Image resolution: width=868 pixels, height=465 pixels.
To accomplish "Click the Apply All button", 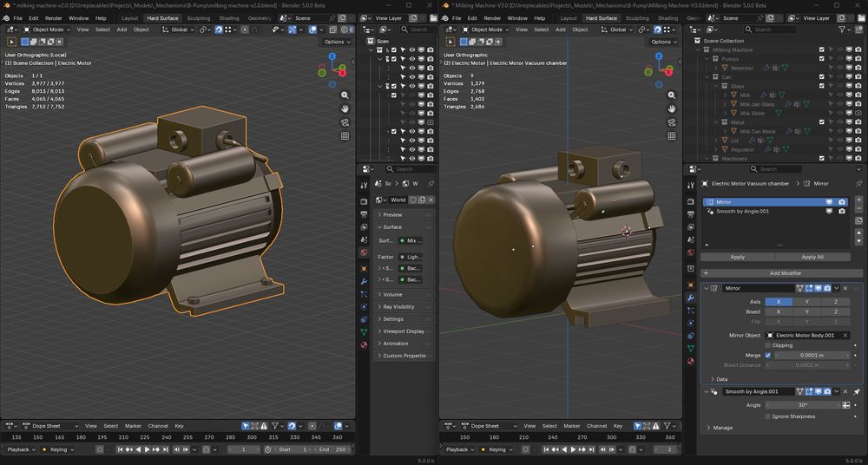I will (812, 257).
